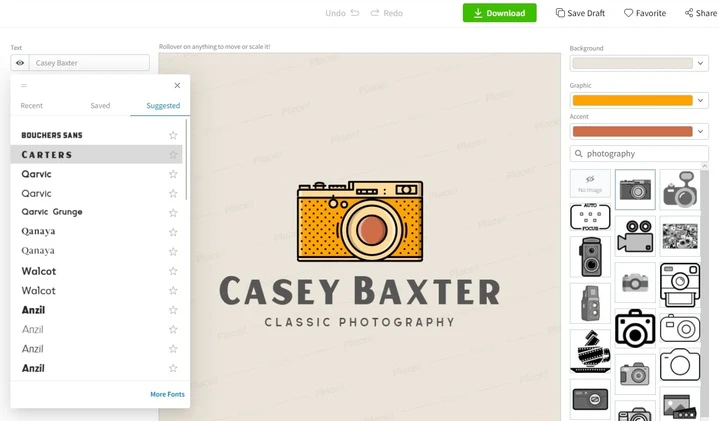Click the green Download button
The image size is (719, 421).
[x=499, y=13]
